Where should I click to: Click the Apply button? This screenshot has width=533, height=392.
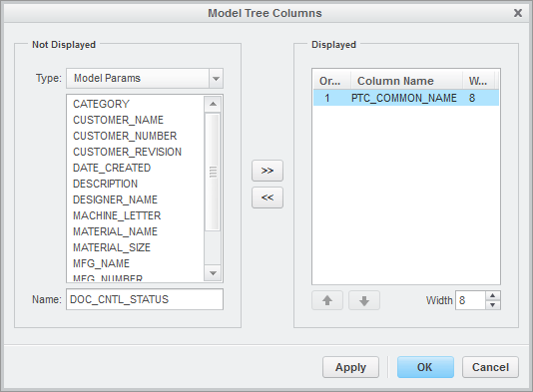point(350,367)
